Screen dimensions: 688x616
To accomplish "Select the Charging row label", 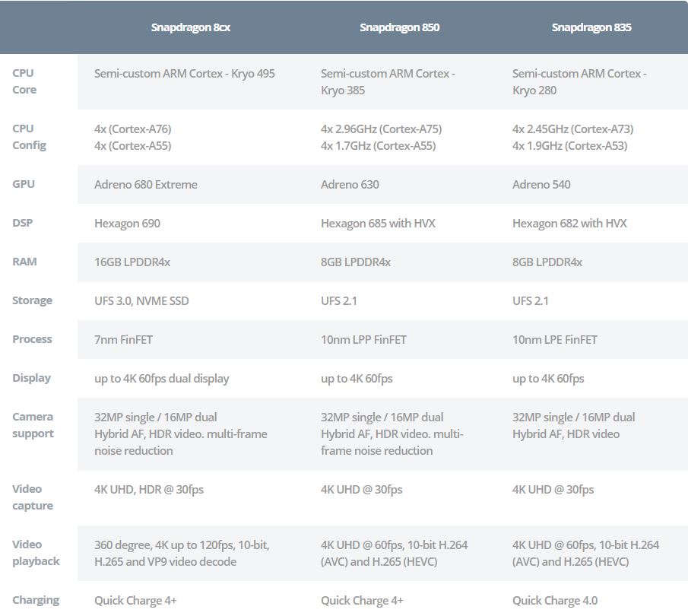I will 36,600.
